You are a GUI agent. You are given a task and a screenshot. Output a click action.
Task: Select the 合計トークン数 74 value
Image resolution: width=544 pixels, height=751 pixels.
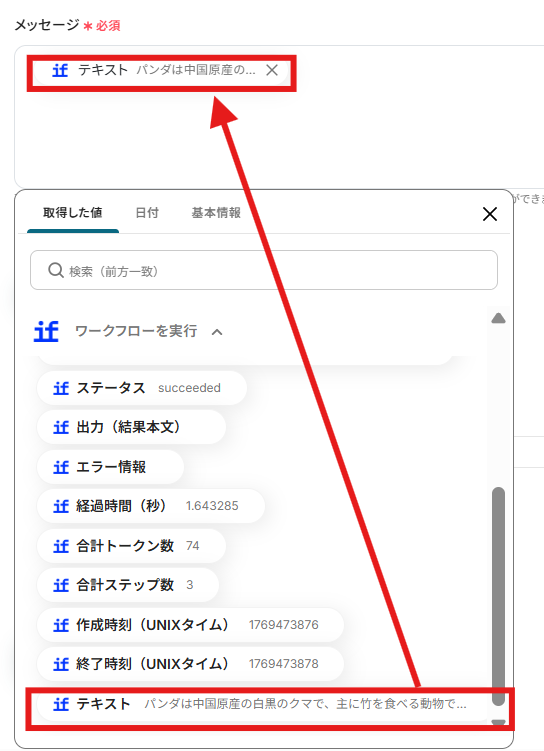(131, 546)
